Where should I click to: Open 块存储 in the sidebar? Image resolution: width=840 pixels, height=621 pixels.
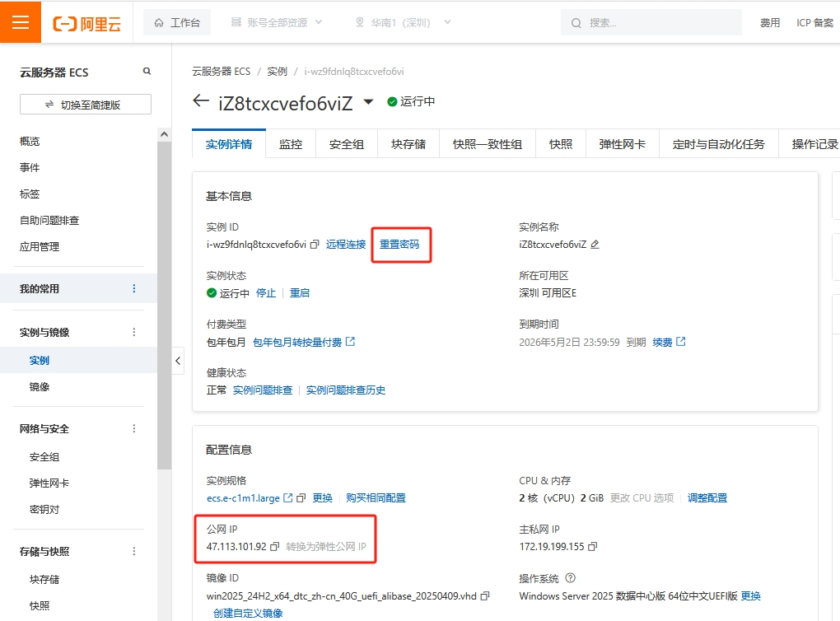point(44,580)
